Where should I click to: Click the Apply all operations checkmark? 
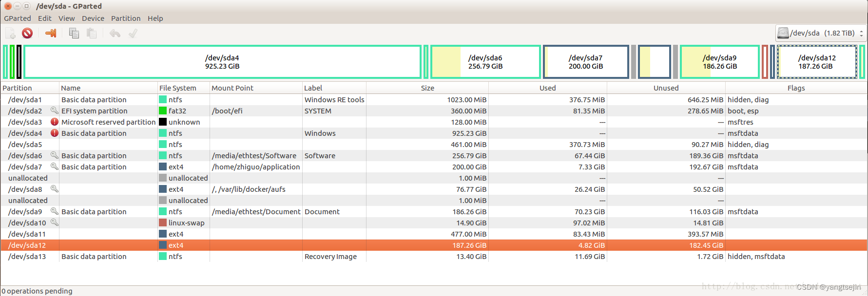(x=133, y=33)
